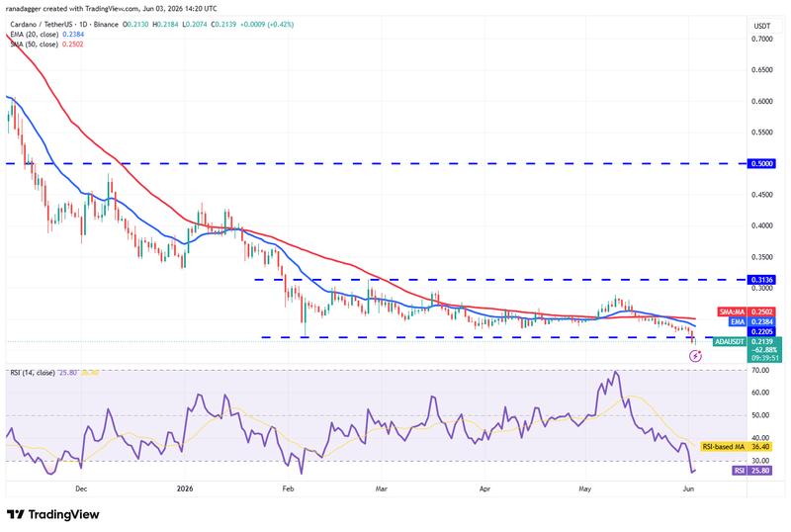Click the 2026 label on the time axis
Viewport: 791px width, 532px height.
click(185, 488)
